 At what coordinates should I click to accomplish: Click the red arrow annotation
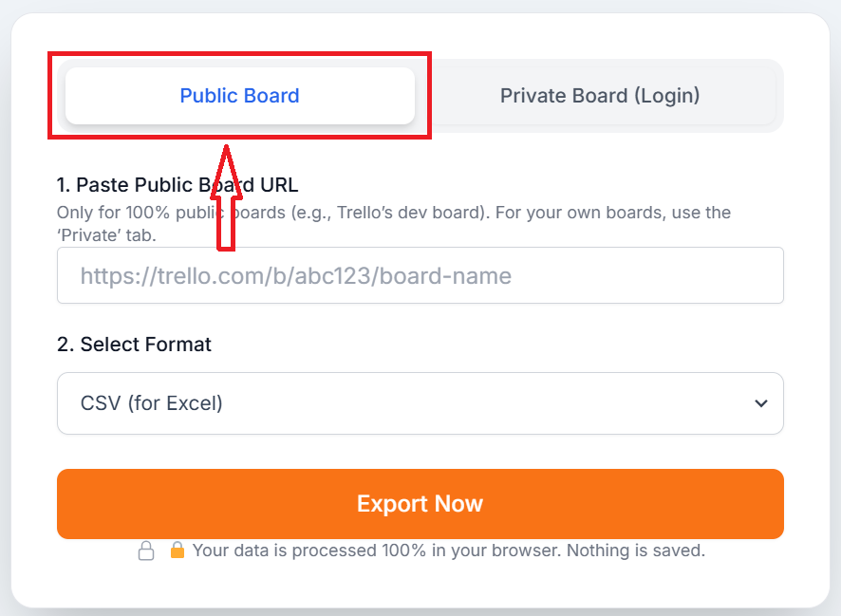pos(227,199)
